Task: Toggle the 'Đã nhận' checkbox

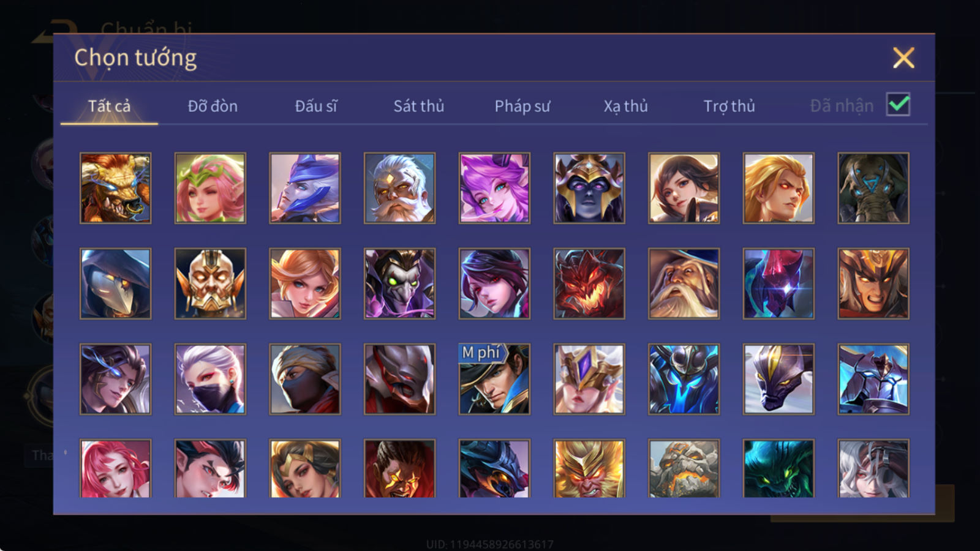Action: (898, 105)
